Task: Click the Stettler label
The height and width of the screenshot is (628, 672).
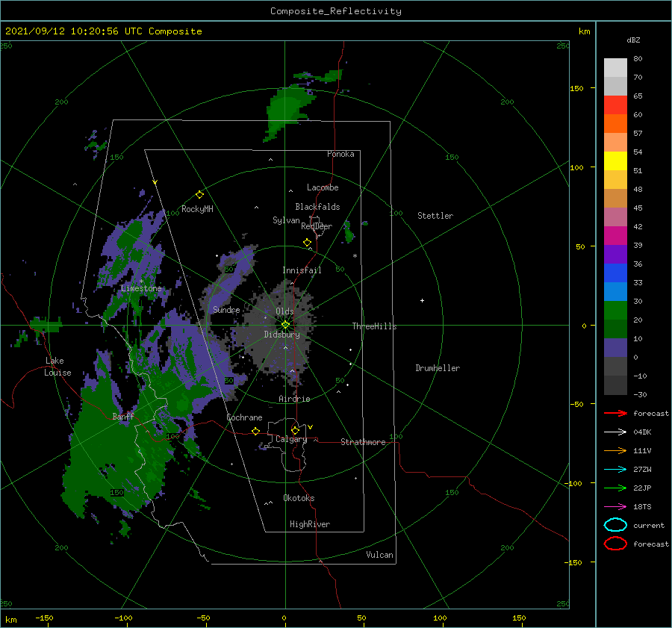Action: click(x=435, y=216)
